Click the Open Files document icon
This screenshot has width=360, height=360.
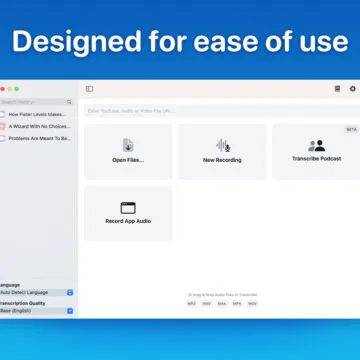pyautogui.click(x=128, y=145)
